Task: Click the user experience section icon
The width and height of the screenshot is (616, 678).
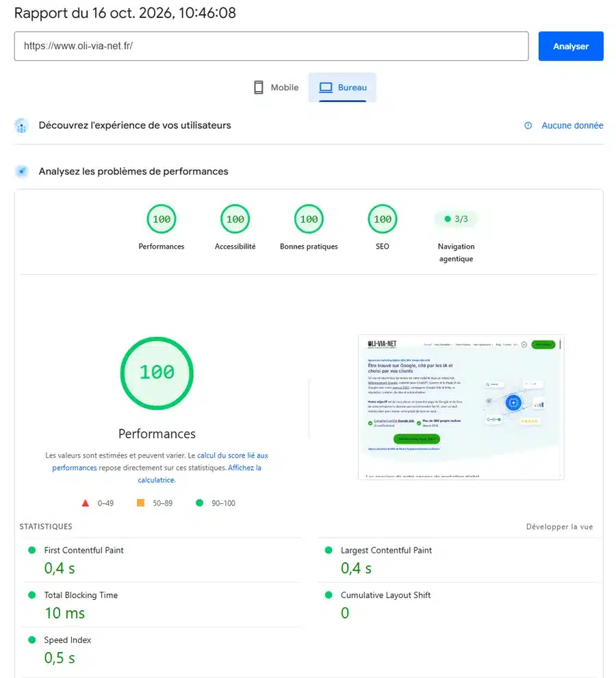Action: 22,125
